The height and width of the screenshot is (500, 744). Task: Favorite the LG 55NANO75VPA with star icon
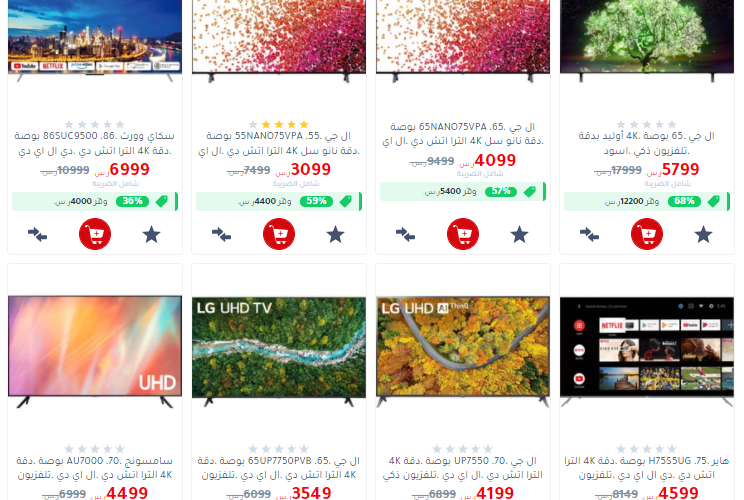[335, 234]
